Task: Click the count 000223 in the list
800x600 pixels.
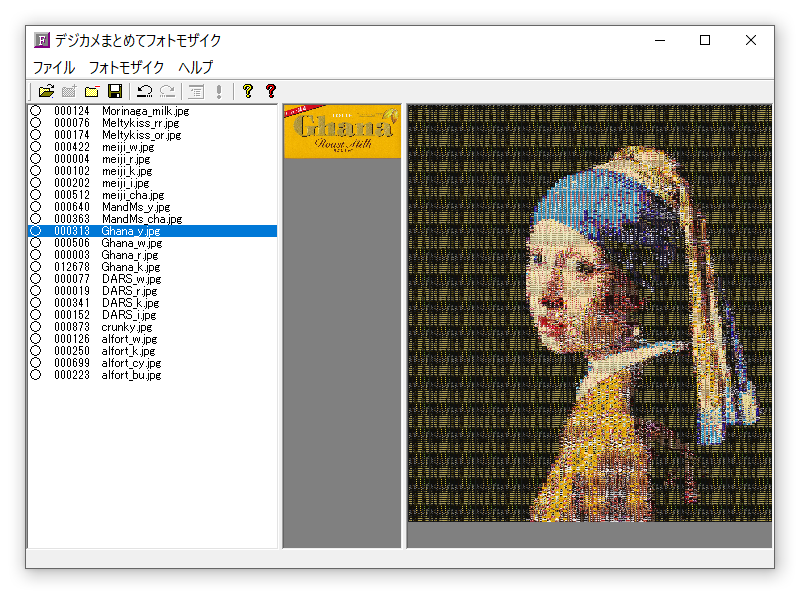Action: coord(72,374)
